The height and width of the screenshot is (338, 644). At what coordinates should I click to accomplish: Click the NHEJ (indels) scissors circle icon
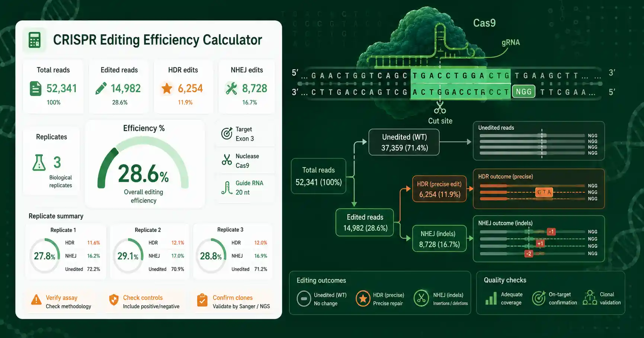pos(421,298)
